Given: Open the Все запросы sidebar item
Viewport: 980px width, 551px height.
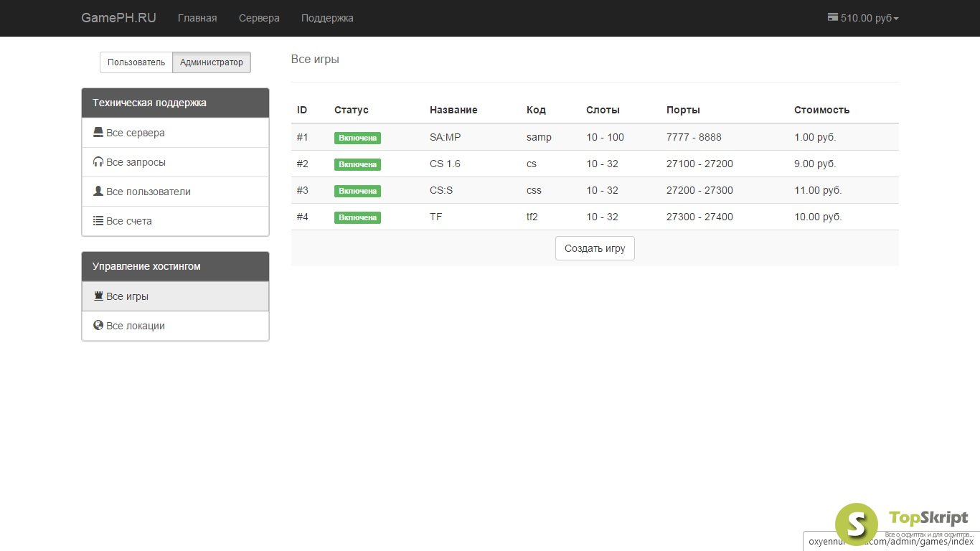Looking at the screenshot, I should (176, 162).
